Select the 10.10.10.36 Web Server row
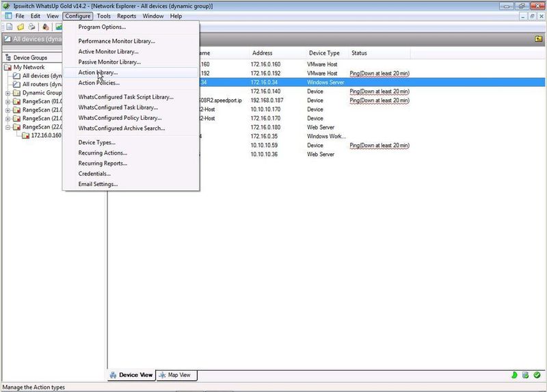 click(372, 155)
